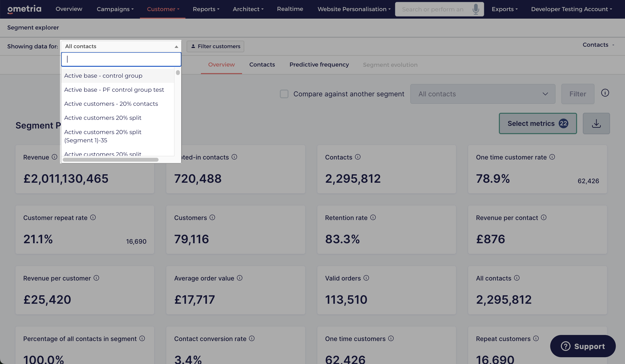Select Active customers - 20% contacts option
Viewport: 625px width, 364px height.
[x=111, y=104]
